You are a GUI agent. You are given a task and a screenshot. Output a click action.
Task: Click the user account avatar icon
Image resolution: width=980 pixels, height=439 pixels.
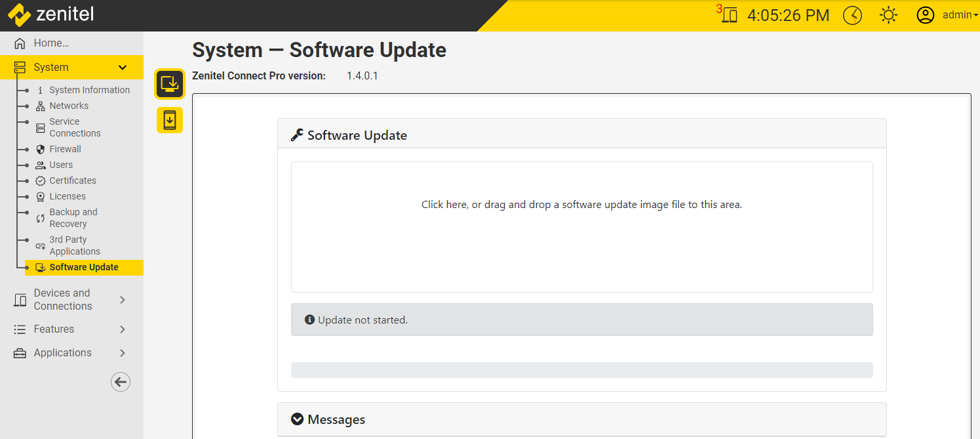coord(925,15)
